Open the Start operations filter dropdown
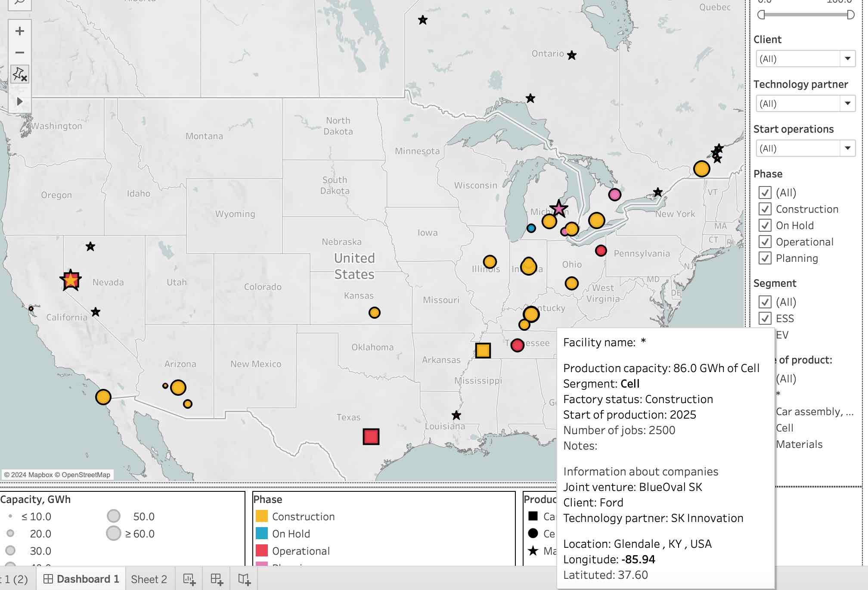 point(806,148)
